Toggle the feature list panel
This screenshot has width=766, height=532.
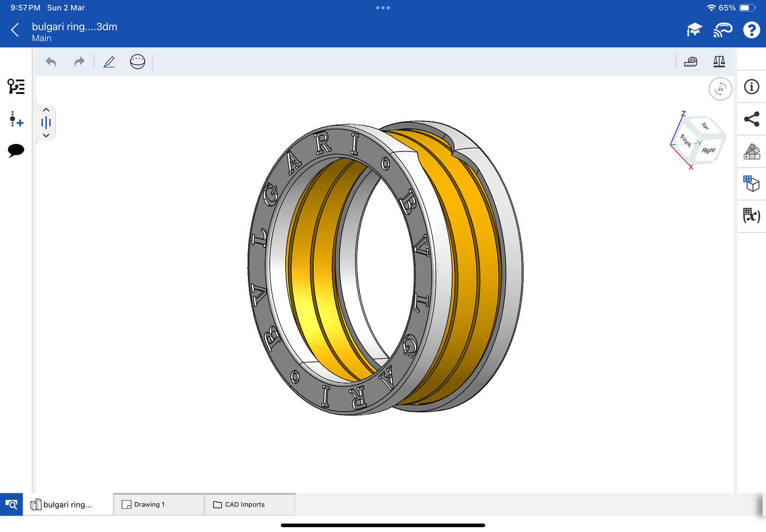click(x=16, y=86)
